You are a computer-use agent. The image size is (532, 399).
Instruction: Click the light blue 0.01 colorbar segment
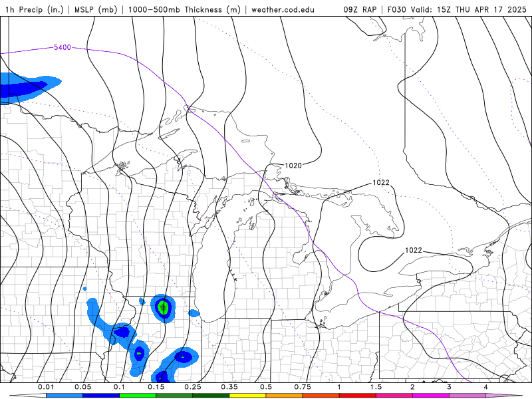point(65,396)
